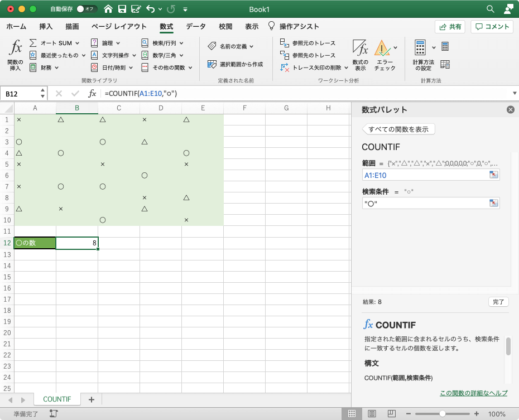Expand the エラーチェック dropdown arrow
Image resolution: width=519 pixels, height=420 pixels.
tap(395, 47)
